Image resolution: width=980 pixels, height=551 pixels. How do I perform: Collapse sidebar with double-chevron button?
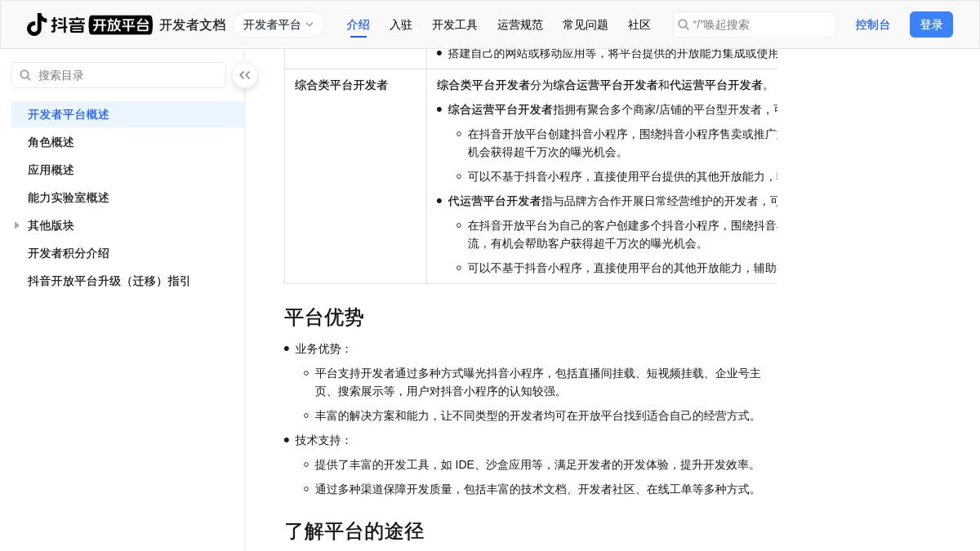click(x=245, y=75)
